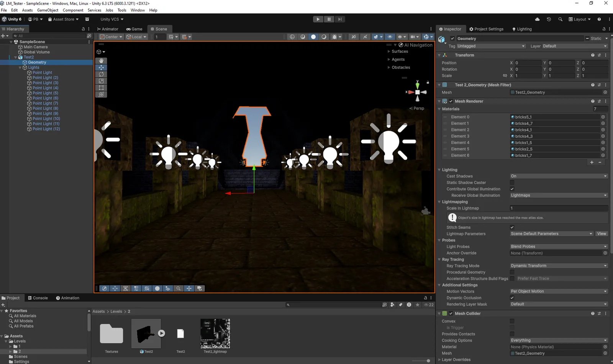Viewport: 613px width, 364px height.
Task: Toggle Stitch Seams checkbox
Action: (x=512, y=227)
